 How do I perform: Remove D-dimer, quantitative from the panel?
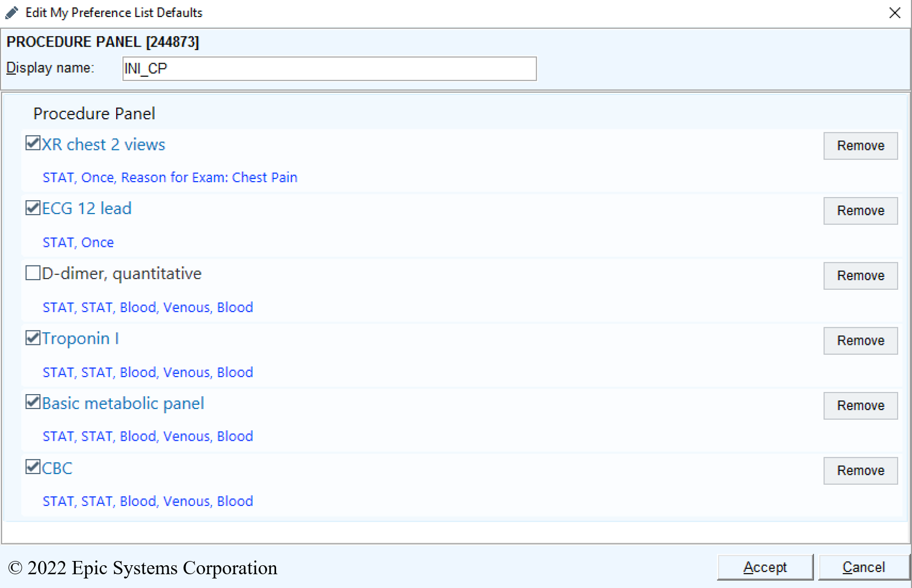[860, 276]
